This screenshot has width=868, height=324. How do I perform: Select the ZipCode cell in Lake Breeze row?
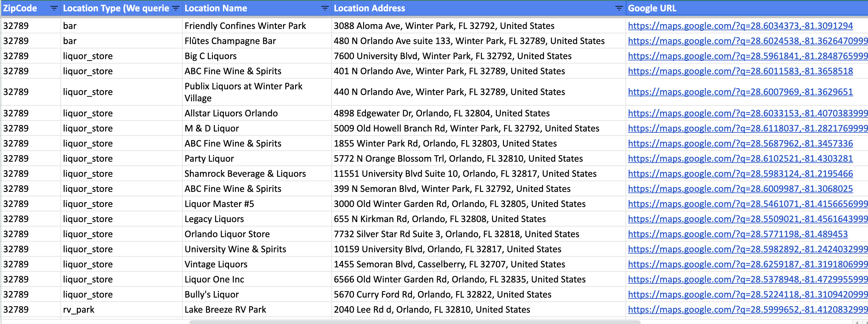(x=31, y=310)
